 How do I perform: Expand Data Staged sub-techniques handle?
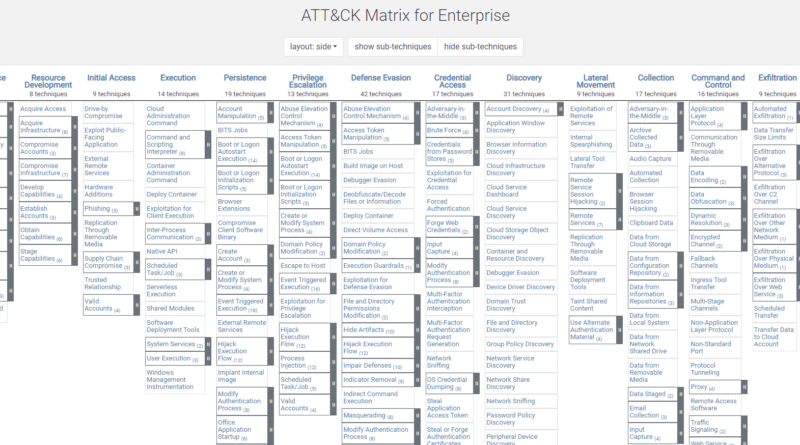pos(681,394)
